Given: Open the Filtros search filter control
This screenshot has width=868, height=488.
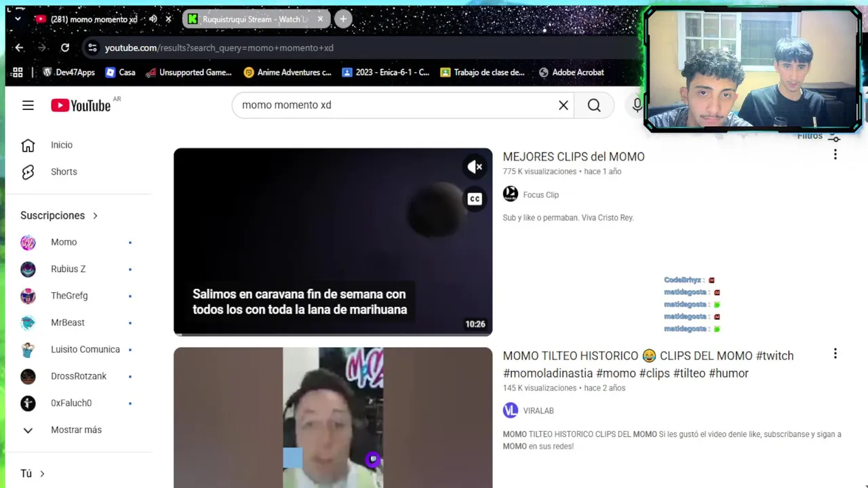Looking at the screenshot, I should pos(818,136).
